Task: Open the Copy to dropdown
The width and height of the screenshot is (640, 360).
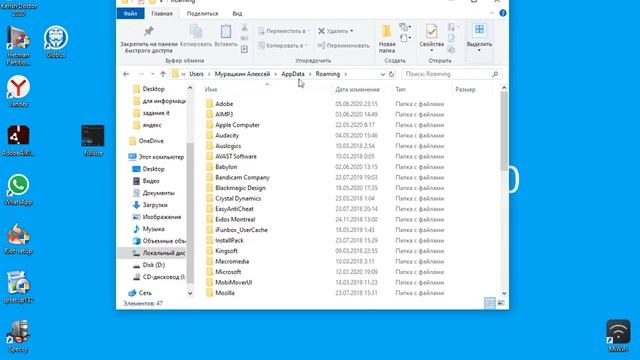Action: pos(283,45)
